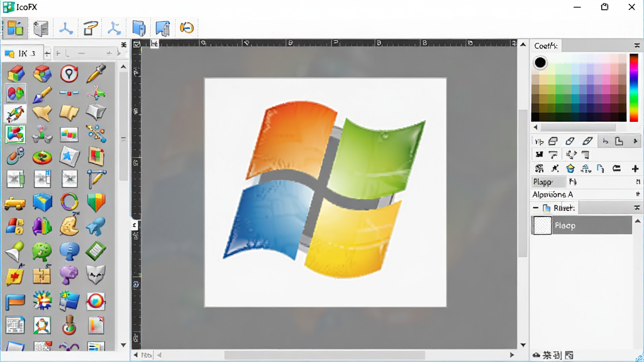
Task: Toggle the green-framed paint picture tool
Action: coord(16,134)
